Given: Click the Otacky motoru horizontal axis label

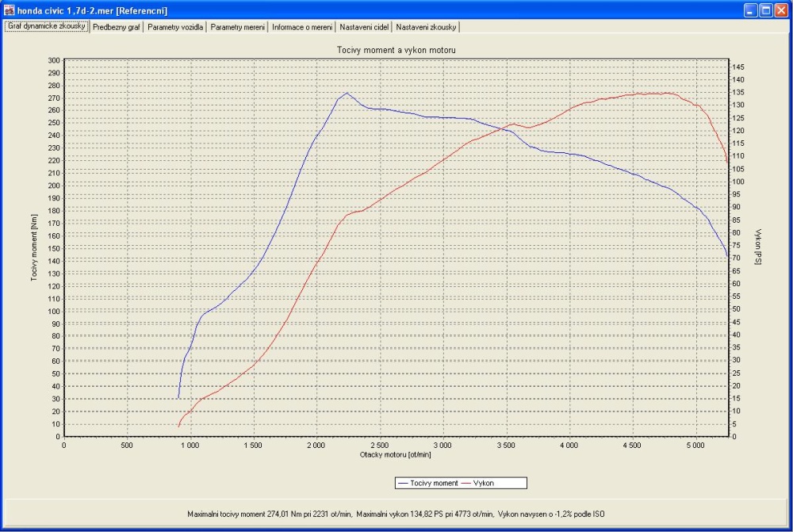Looking at the screenshot, I should click(395, 454).
